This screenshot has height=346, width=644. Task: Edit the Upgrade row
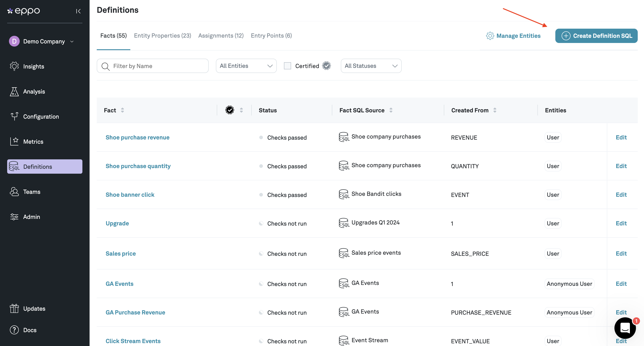[621, 223]
